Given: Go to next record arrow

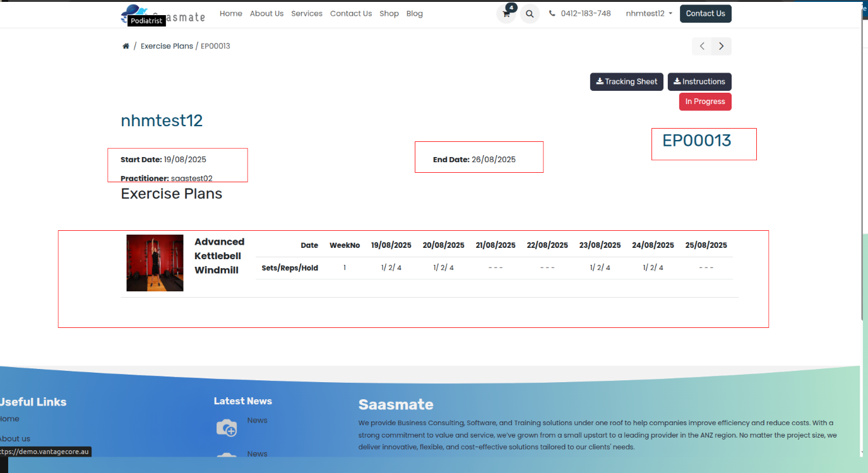Looking at the screenshot, I should pyautogui.click(x=722, y=46).
